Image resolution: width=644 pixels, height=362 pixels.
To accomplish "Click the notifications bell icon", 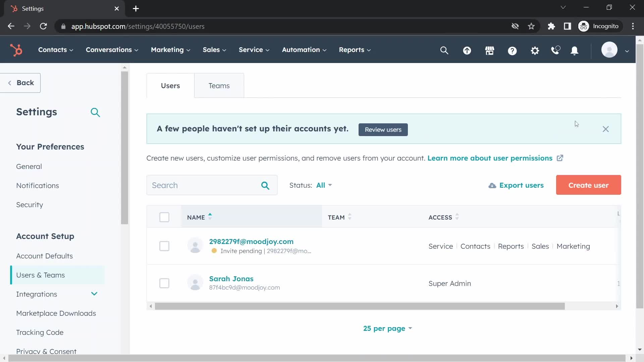I will [574, 50].
